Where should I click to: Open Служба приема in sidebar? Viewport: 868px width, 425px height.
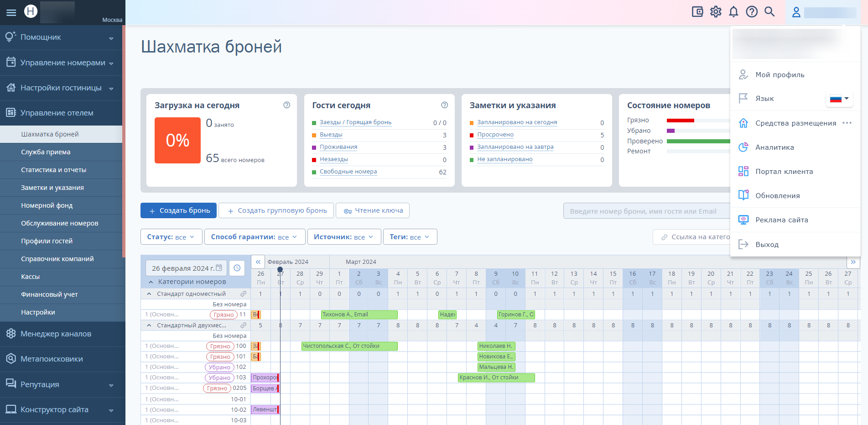click(x=61, y=152)
